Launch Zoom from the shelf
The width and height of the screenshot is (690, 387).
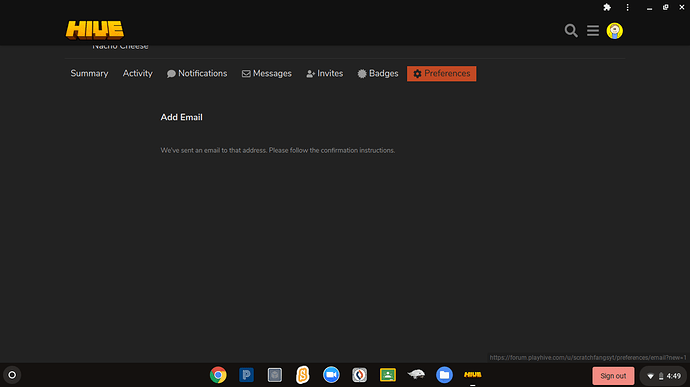331,375
